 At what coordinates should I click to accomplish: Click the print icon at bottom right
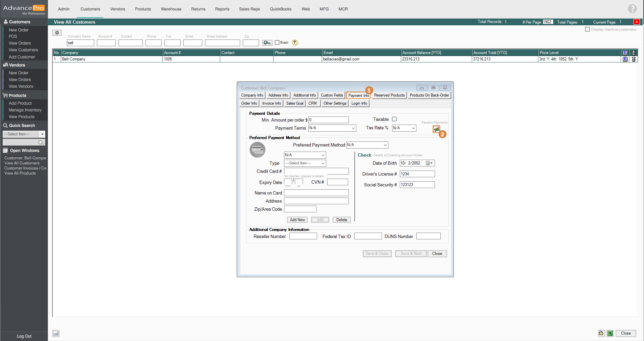click(x=601, y=333)
